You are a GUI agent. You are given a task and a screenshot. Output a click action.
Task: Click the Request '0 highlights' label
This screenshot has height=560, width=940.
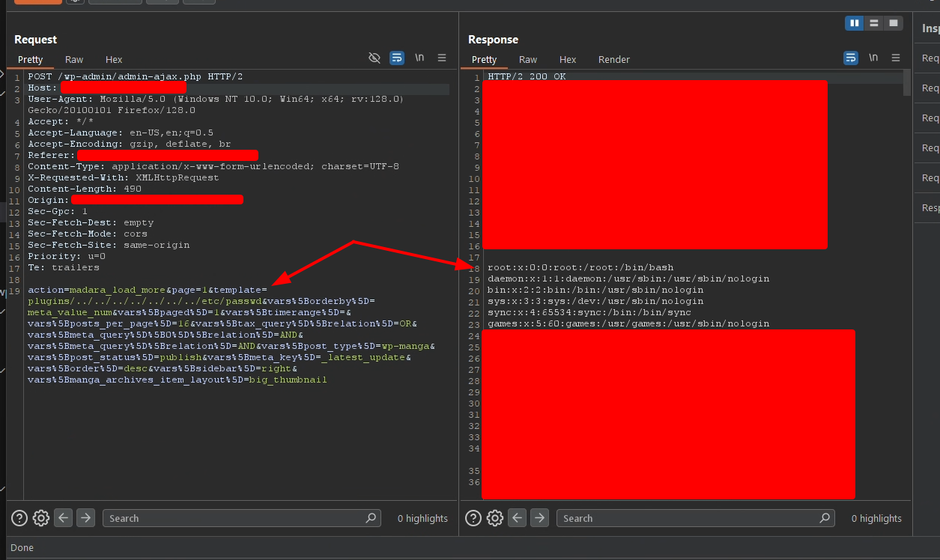422,518
